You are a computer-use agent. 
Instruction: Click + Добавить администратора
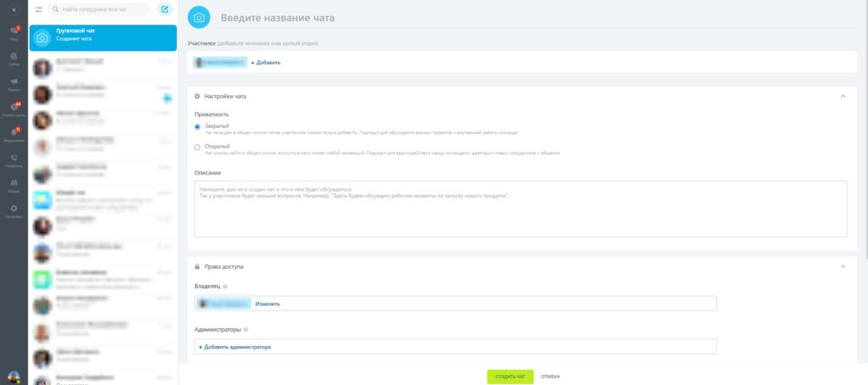(x=235, y=347)
